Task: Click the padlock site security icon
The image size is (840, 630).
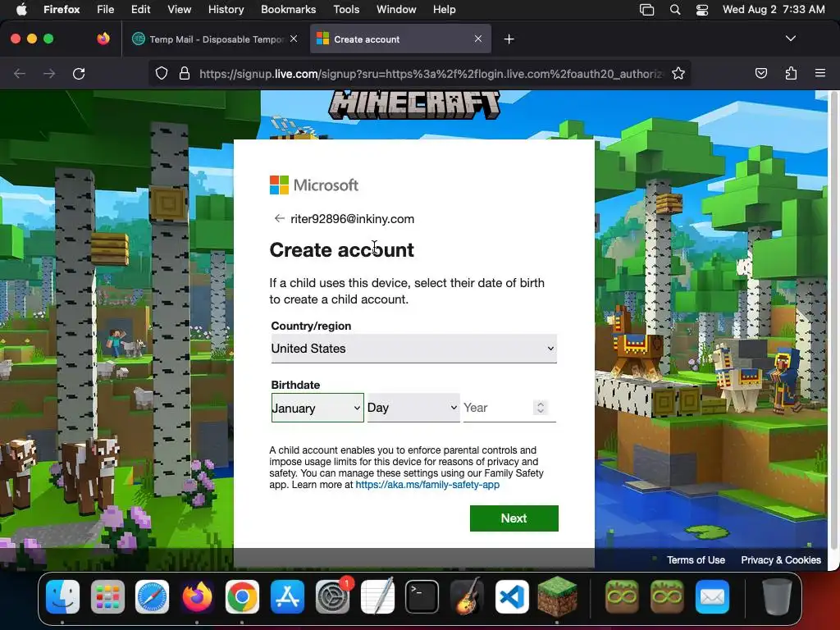Action: 185,73
